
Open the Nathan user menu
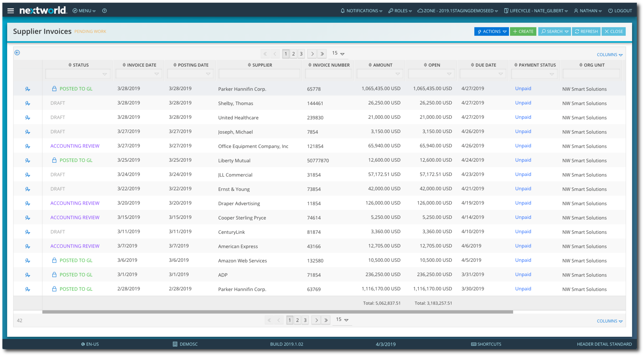[x=588, y=11]
